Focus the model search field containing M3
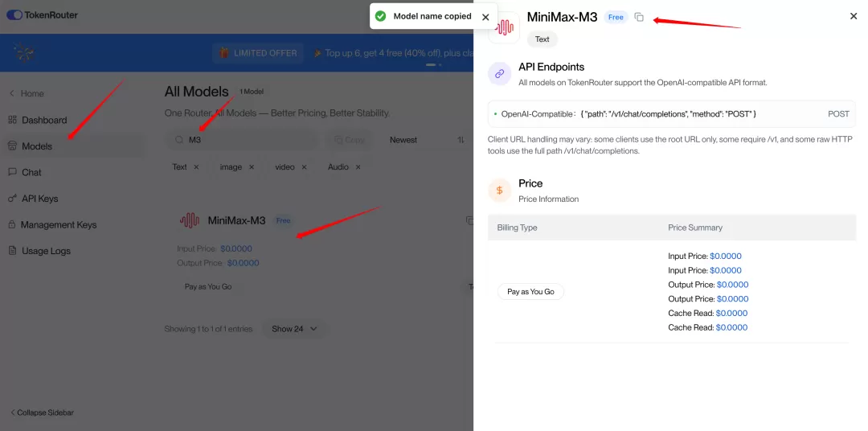 click(243, 140)
